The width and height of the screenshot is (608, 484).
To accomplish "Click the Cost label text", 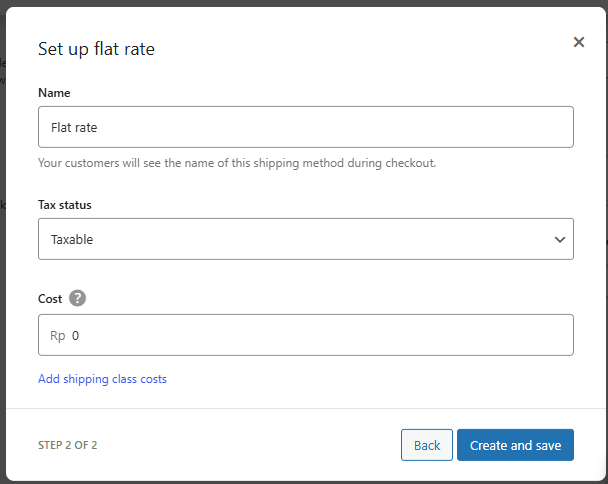I will tap(50, 299).
